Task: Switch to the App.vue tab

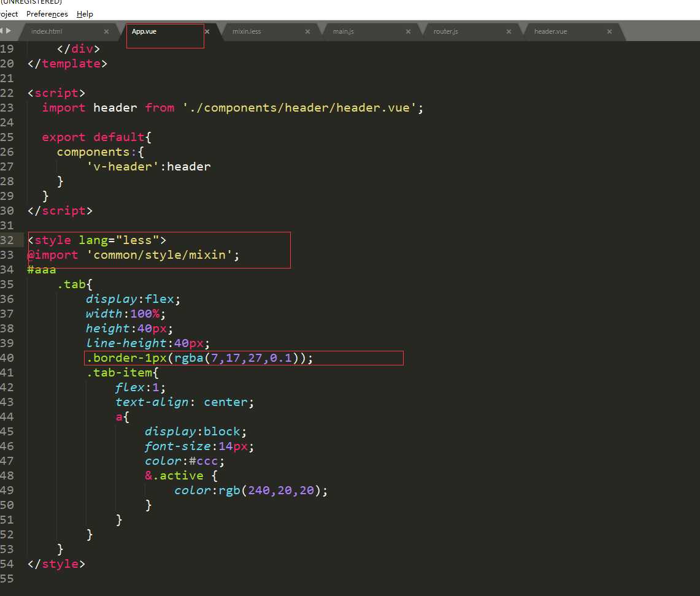Action: (x=144, y=31)
